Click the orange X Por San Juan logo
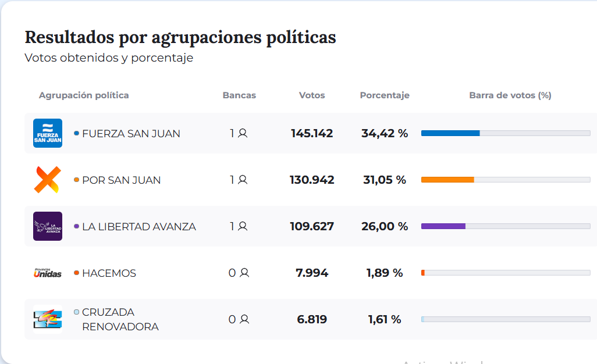Image resolution: width=597 pixels, height=364 pixels. tap(47, 180)
